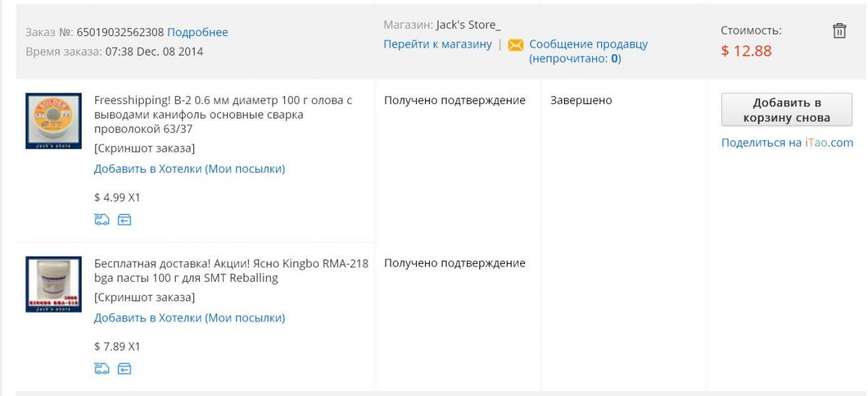
Task: Open the solder wire product thumbnail
Action: [x=54, y=121]
